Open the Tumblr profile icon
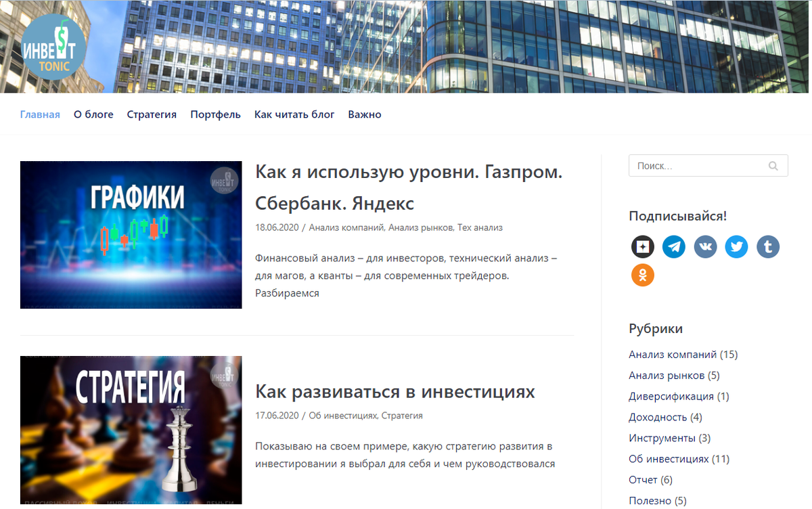812x509 pixels. point(767,246)
